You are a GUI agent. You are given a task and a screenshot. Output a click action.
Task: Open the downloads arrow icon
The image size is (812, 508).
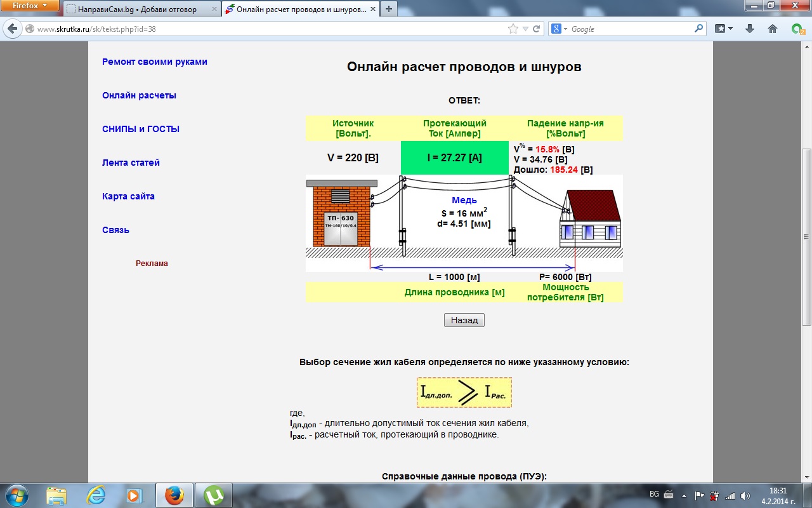coord(750,29)
